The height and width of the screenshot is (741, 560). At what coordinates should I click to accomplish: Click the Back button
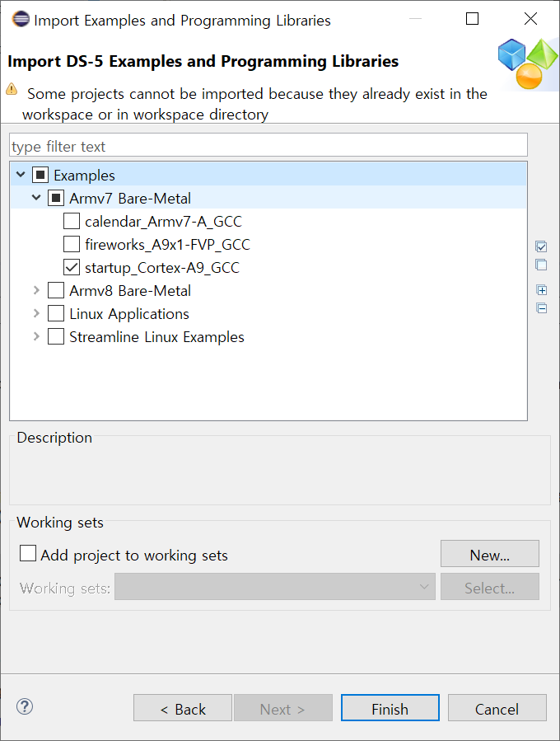(183, 708)
